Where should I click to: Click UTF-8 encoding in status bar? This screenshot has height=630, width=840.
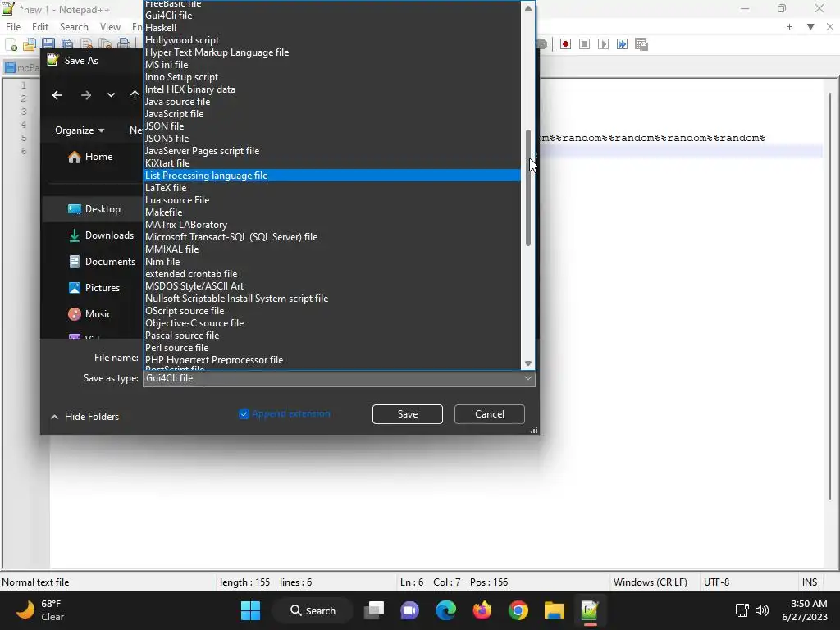(x=716, y=582)
